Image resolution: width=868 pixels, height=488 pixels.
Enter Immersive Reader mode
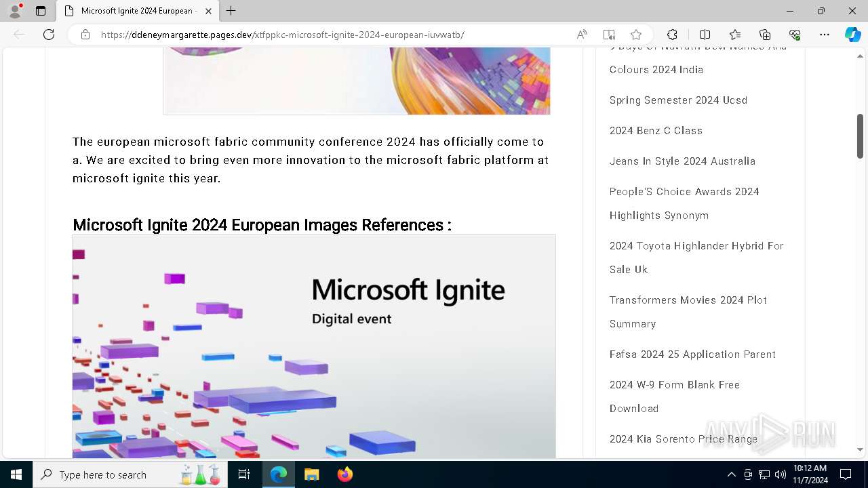coord(609,35)
